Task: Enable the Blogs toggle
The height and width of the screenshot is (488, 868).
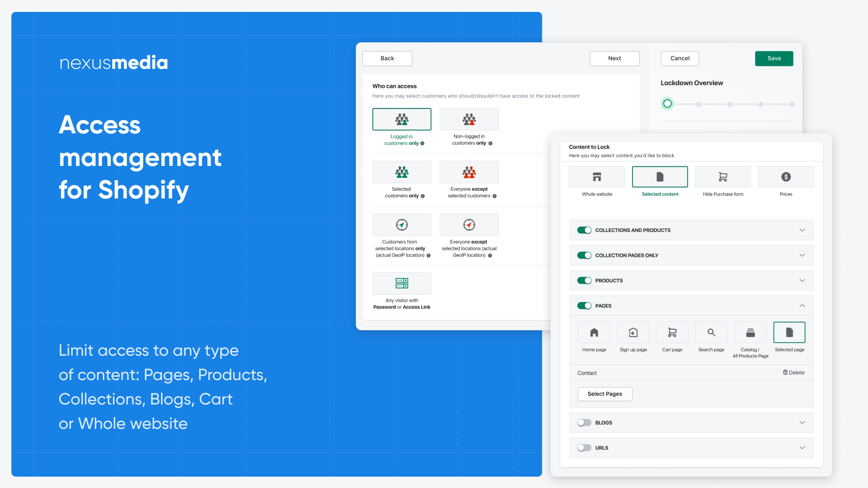Action: 584,422
